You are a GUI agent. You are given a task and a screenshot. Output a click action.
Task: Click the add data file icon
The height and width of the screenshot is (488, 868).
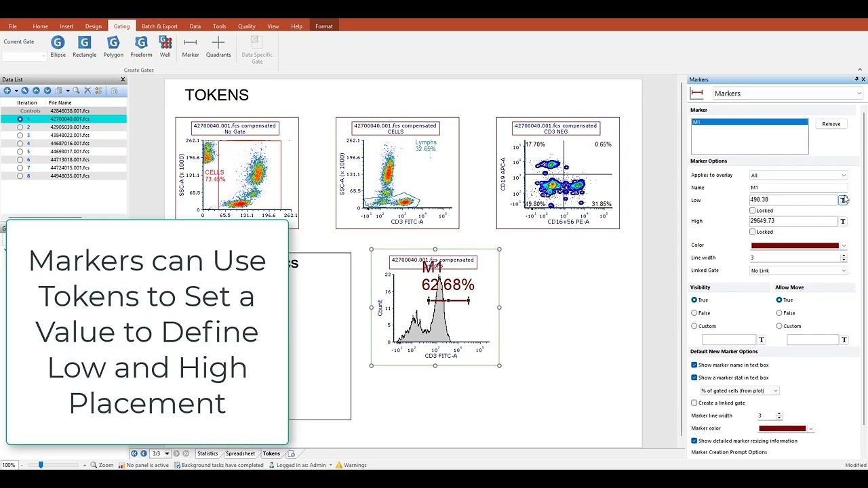(x=7, y=91)
